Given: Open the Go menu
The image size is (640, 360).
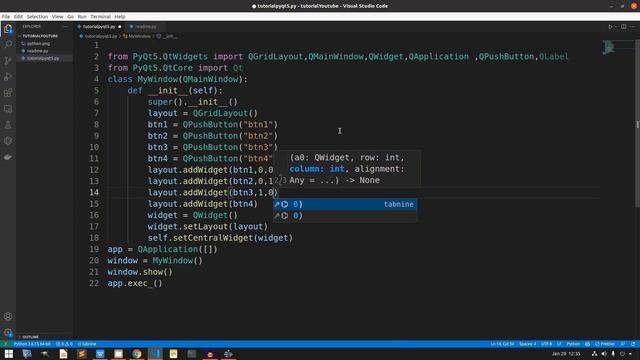Looking at the screenshot, I should click(x=70, y=17).
